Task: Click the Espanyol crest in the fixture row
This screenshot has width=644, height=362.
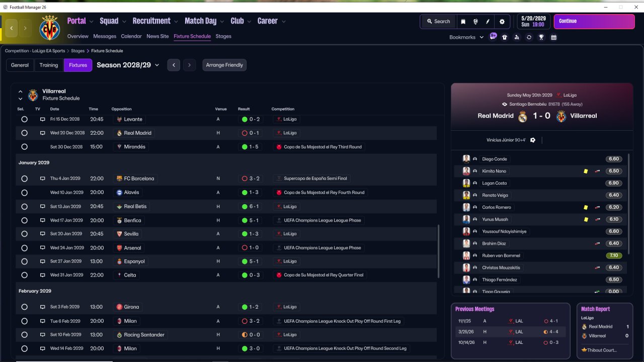Action: point(119,261)
